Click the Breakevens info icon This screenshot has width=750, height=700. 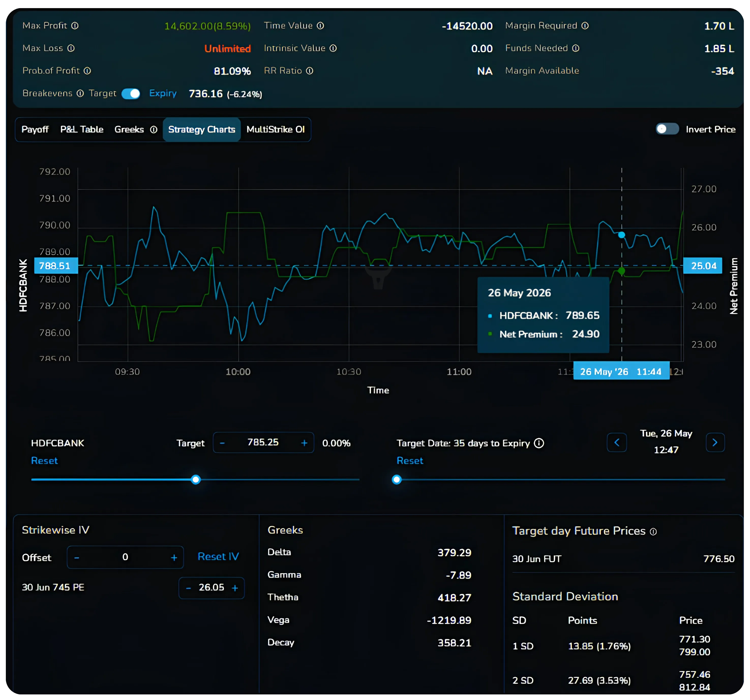[x=80, y=93]
